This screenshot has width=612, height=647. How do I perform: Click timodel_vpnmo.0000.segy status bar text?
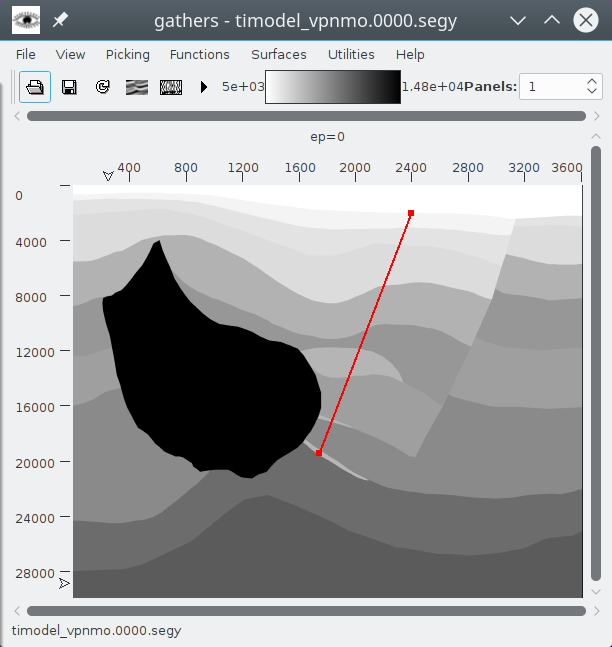point(97,630)
